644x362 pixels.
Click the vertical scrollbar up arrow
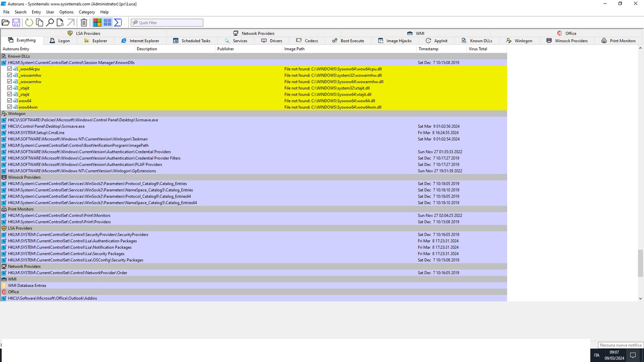640,49
